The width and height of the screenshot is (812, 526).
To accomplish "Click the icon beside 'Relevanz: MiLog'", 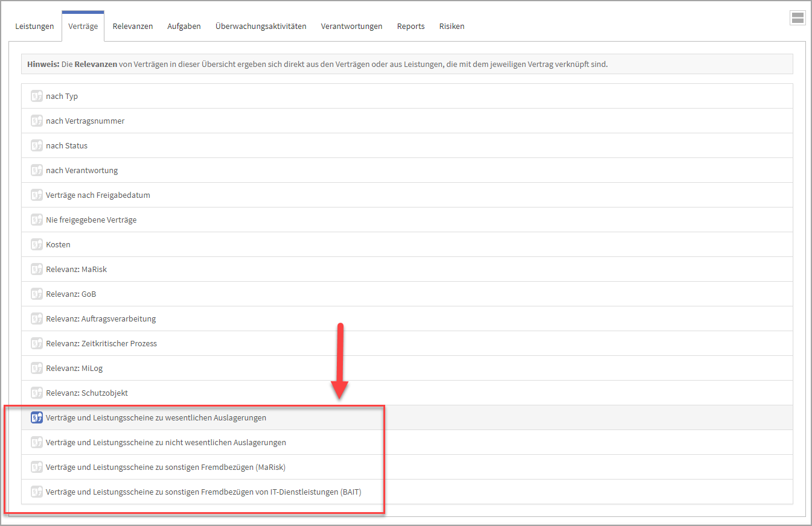I will [x=37, y=368].
